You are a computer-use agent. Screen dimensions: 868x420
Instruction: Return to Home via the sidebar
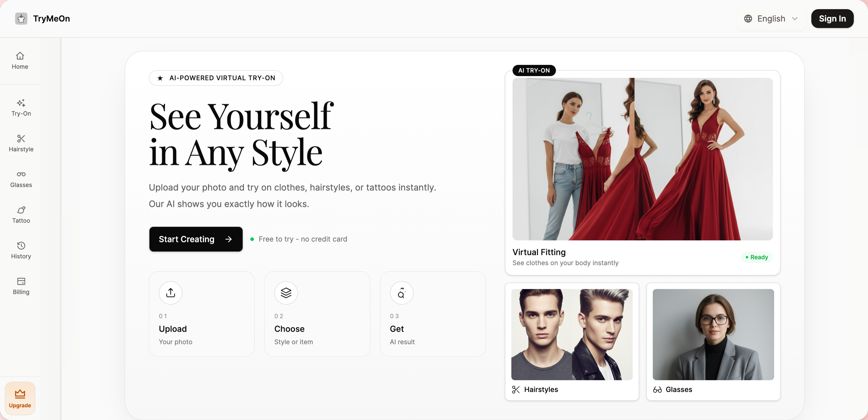point(20,61)
